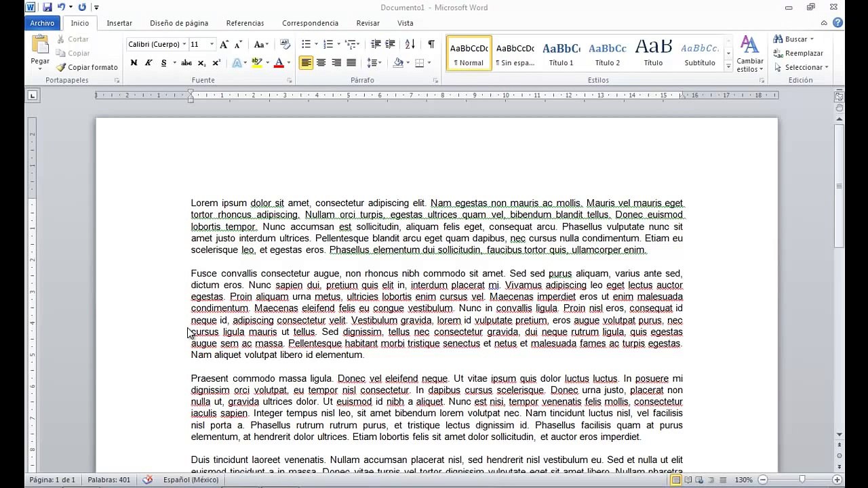Click the Español (México) language indicator
Viewport: 868px width, 488px height.
tap(191, 480)
